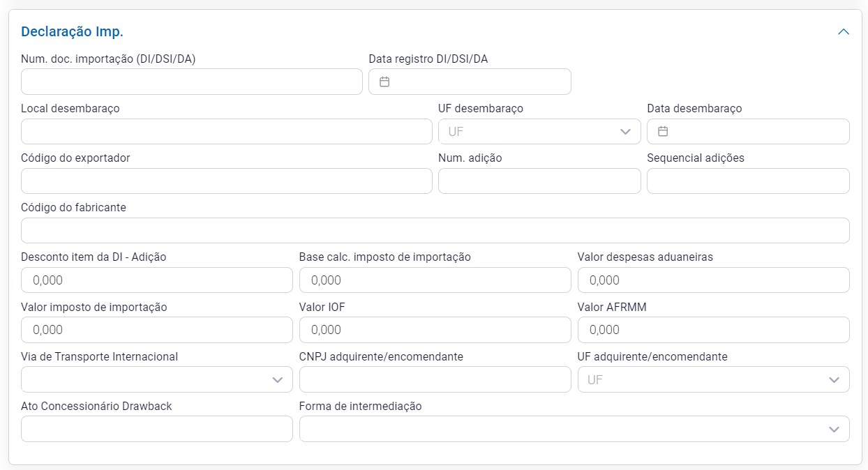Click the Declaração Imp. section title
The width and height of the screenshot is (868, 470).
click(72, 31)
